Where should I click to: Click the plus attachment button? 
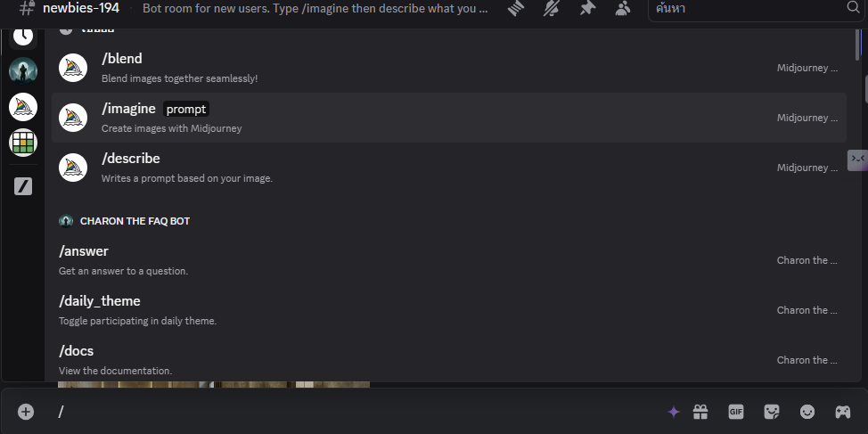pyautogui.click(x=26, y=412)
